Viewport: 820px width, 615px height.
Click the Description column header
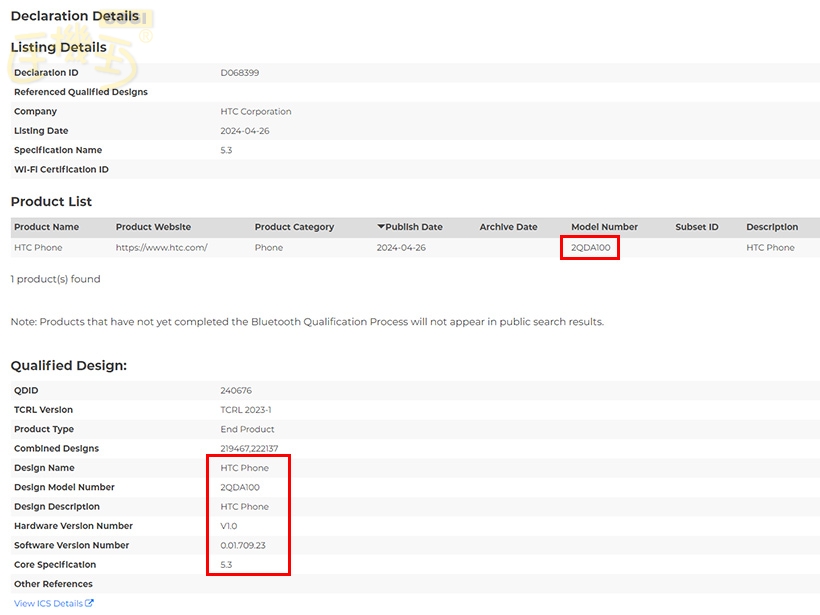pos(772,227)
